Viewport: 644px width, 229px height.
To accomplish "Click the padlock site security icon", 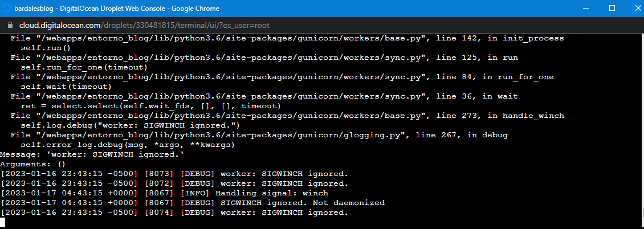I will tap(10, 26).
